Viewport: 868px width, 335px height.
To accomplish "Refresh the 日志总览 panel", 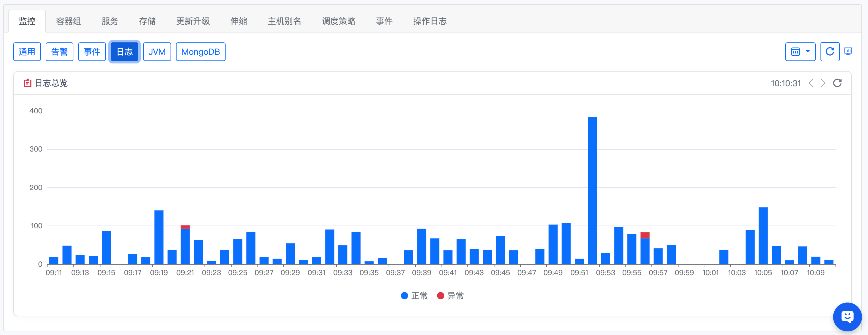I will click(x=837, y=83).
